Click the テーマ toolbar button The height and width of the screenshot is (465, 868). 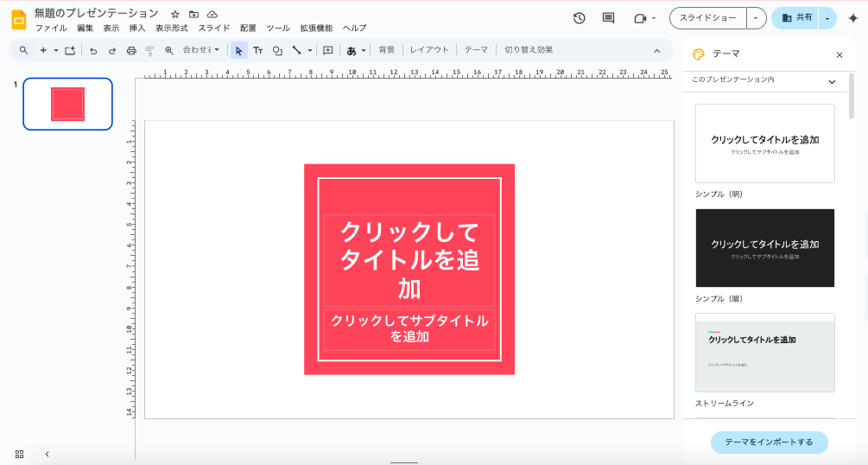[x=476, y=50]
